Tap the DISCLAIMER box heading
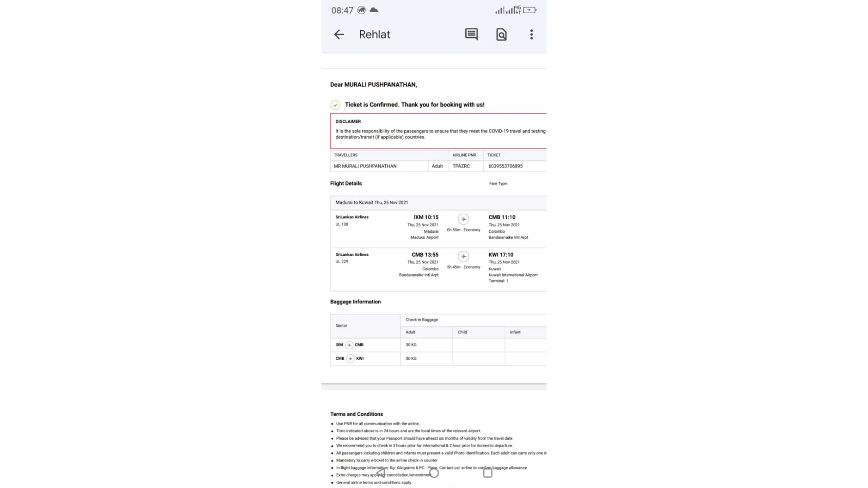This screenshot has width=868, height=488. 348,122
